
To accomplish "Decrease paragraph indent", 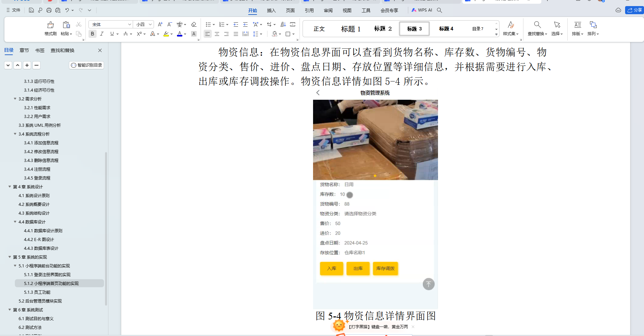I will pyautogui.click(x=236, y=24).
